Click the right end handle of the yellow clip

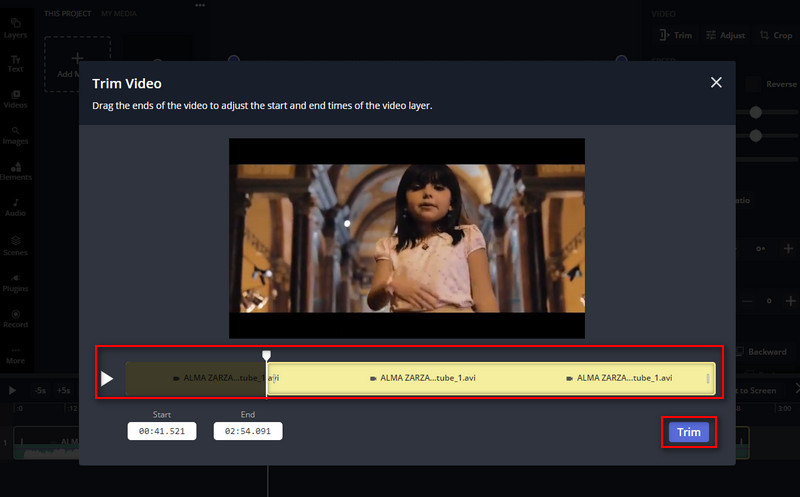[709, 379]
